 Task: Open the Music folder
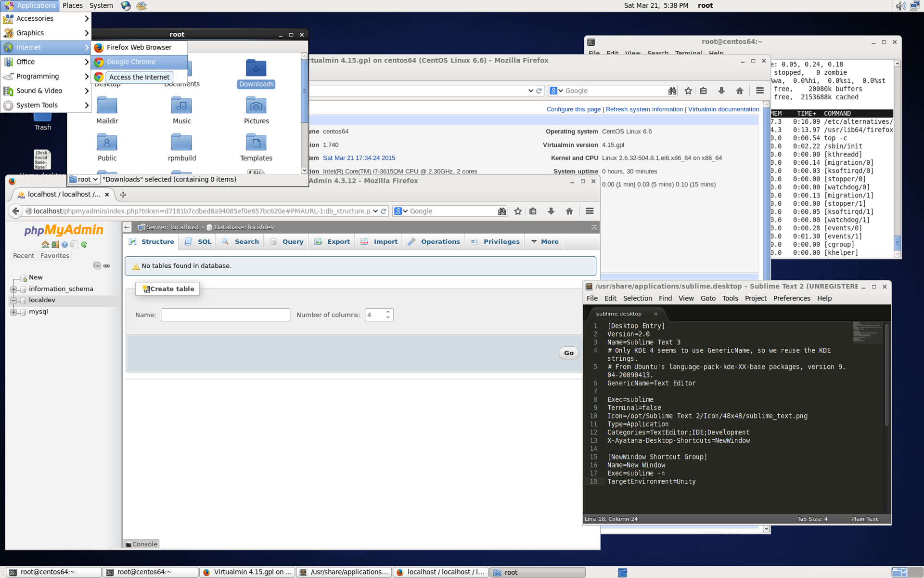click(x=181, y=110)
